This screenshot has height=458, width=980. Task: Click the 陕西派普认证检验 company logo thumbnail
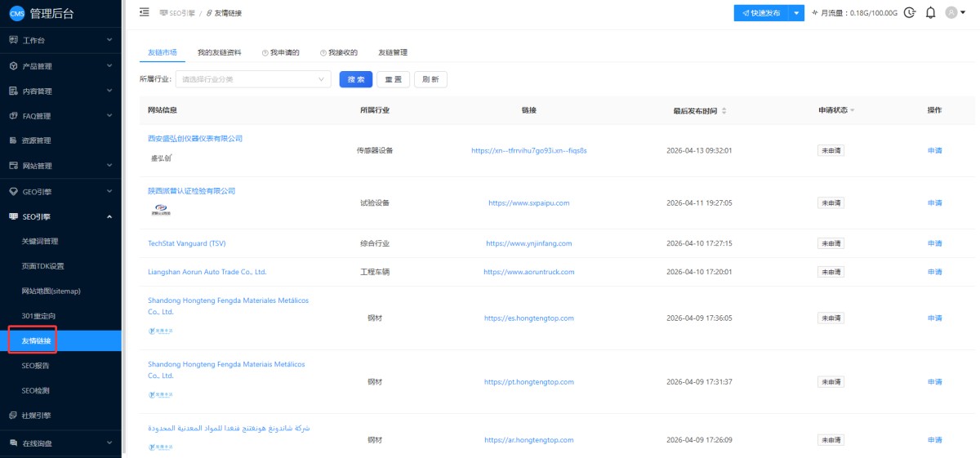coord(163,209)
